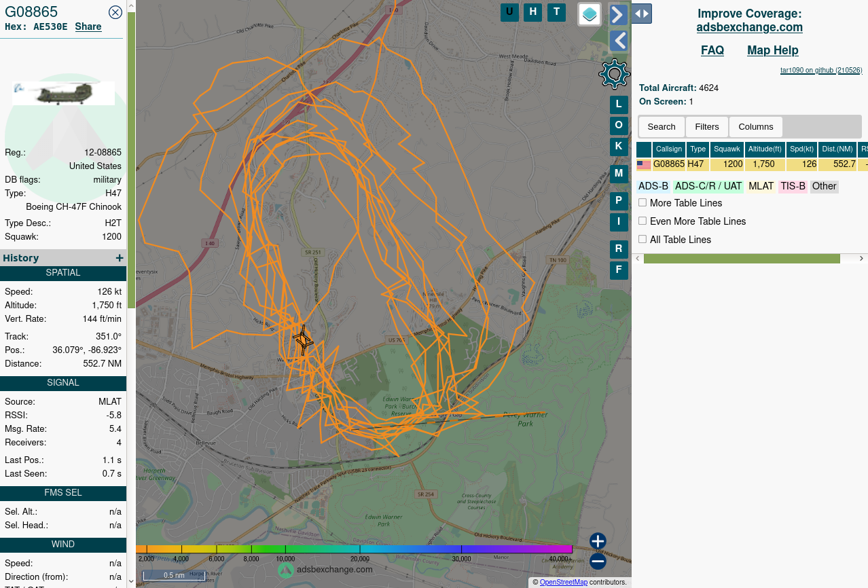
Task: Toggle the MLAT source filter
Action: (761, 186)
